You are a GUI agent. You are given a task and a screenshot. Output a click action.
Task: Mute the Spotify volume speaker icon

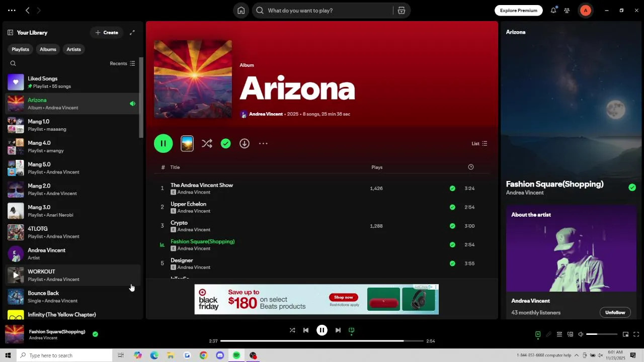(581, 334)
